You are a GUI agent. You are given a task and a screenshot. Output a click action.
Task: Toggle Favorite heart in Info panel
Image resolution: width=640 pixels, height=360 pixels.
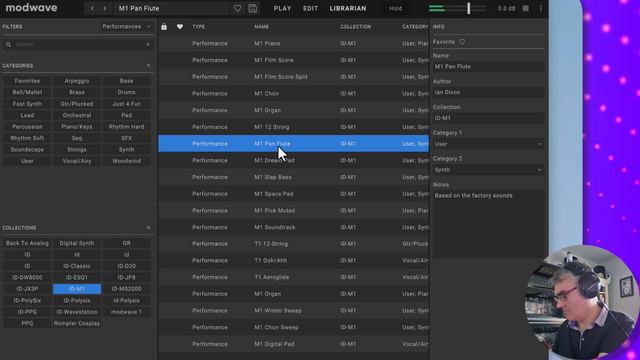(462, 42)
